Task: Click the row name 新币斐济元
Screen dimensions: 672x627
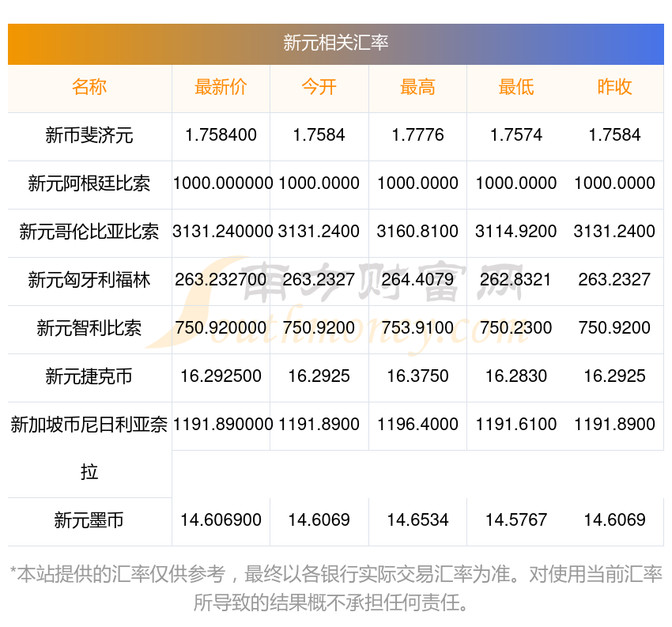Action: coord(89,135)
